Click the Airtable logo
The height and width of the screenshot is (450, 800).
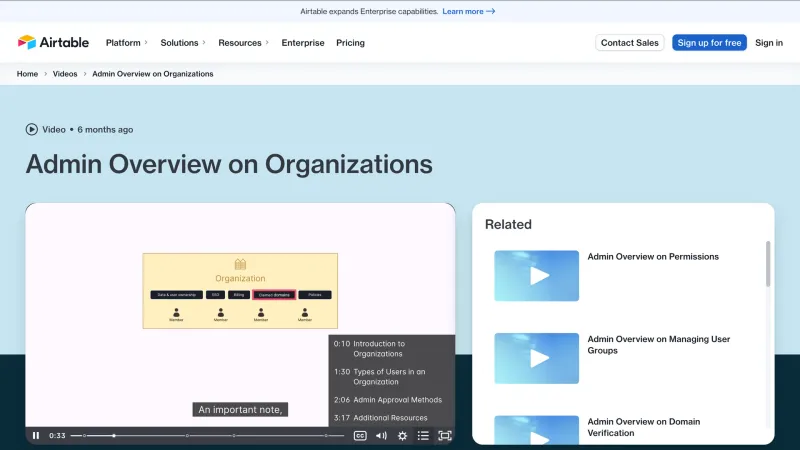pos(53,42)
